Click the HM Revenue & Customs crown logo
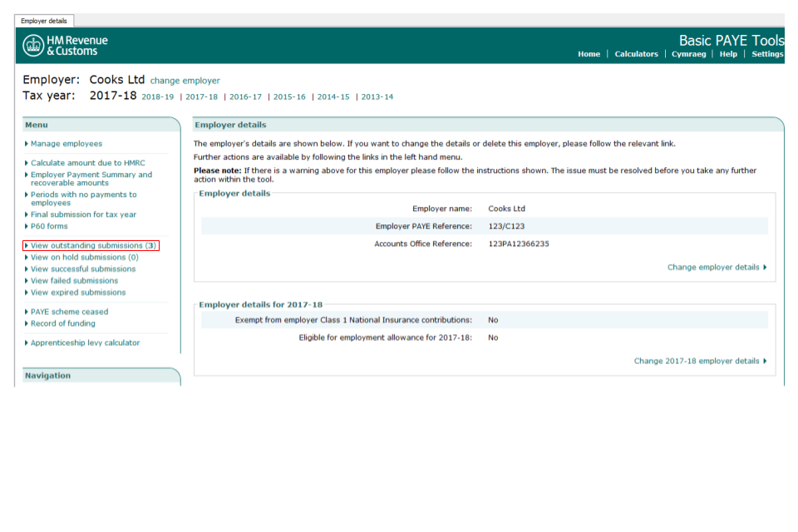The height and width of the screenshot is (532, 798). pos(33,46)
